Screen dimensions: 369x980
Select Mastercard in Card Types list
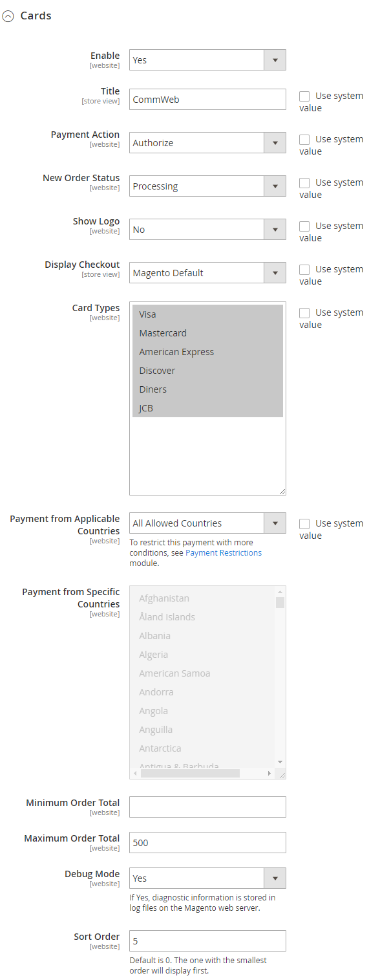(x=207, y=333)
